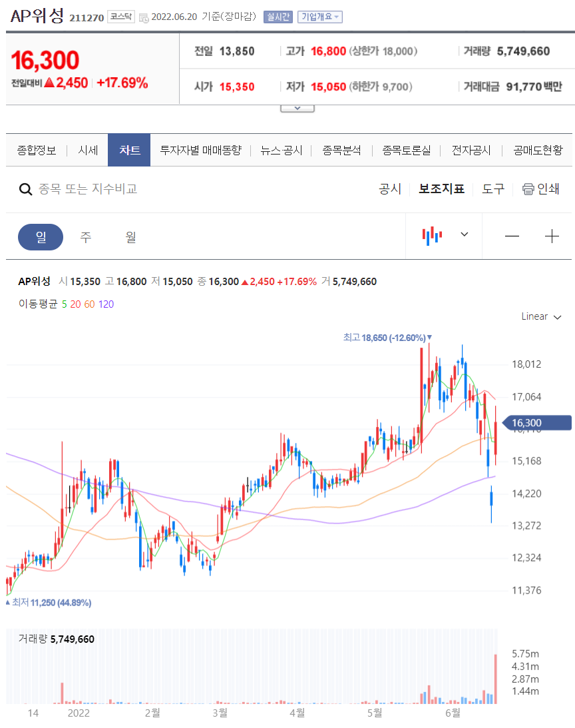Click the 14,220 price axis label
This screenshot has width=575, height=728.
click(526, 494)
